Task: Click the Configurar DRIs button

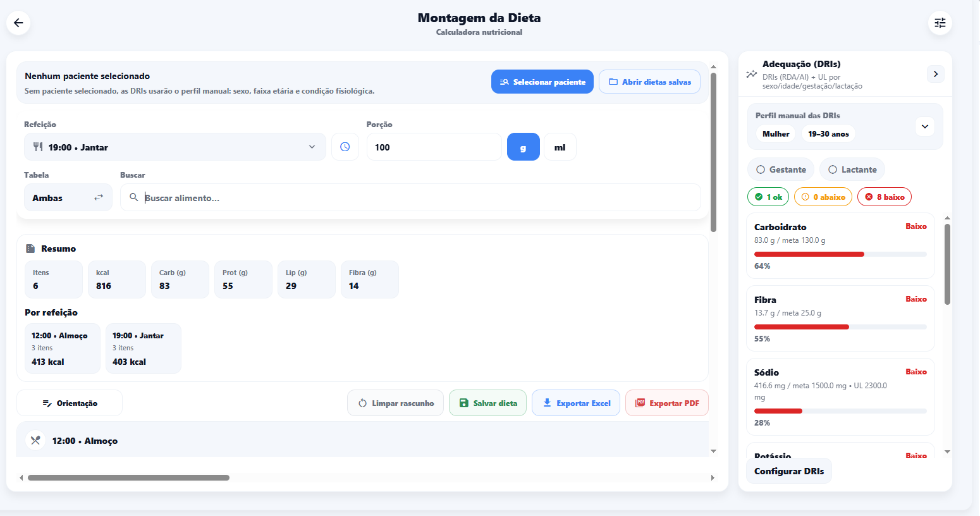Action: coord(789,471)
